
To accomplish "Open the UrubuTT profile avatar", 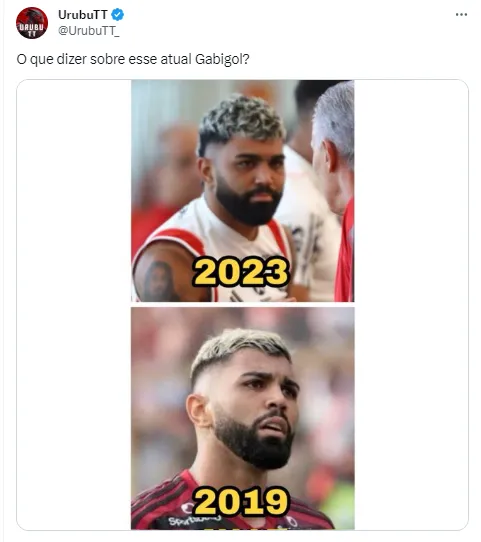I will coord(32,22).
